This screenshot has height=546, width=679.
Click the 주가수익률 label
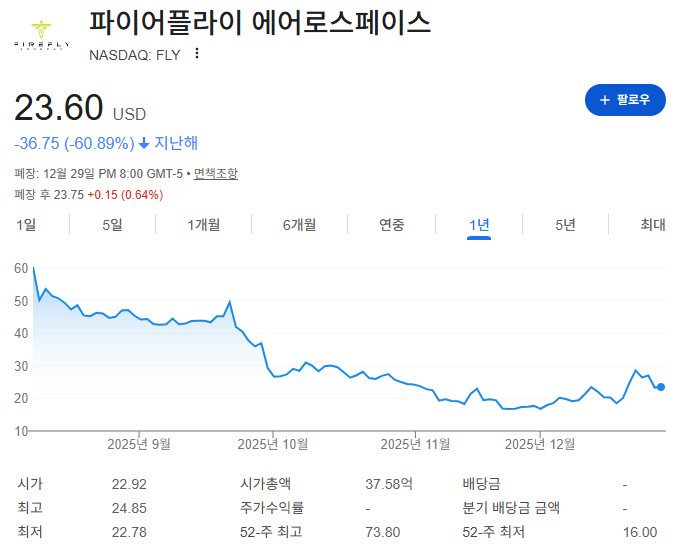272,507
